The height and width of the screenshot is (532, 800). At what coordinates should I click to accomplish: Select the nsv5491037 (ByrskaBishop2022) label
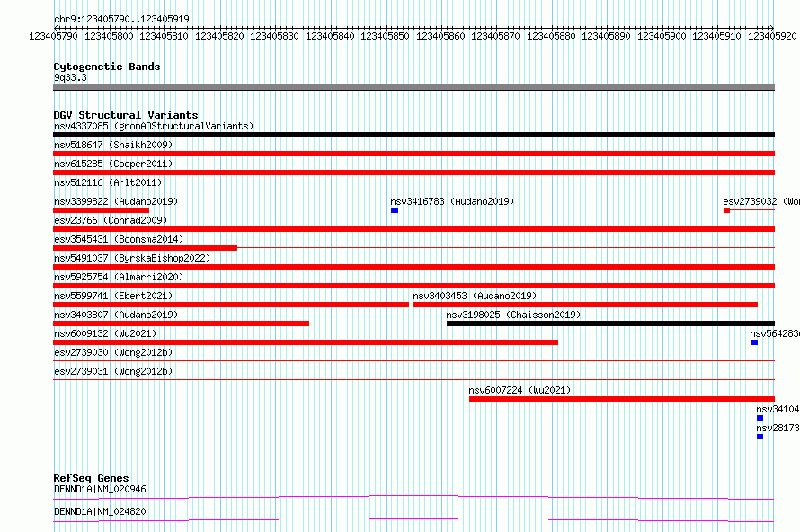(132, 258)
